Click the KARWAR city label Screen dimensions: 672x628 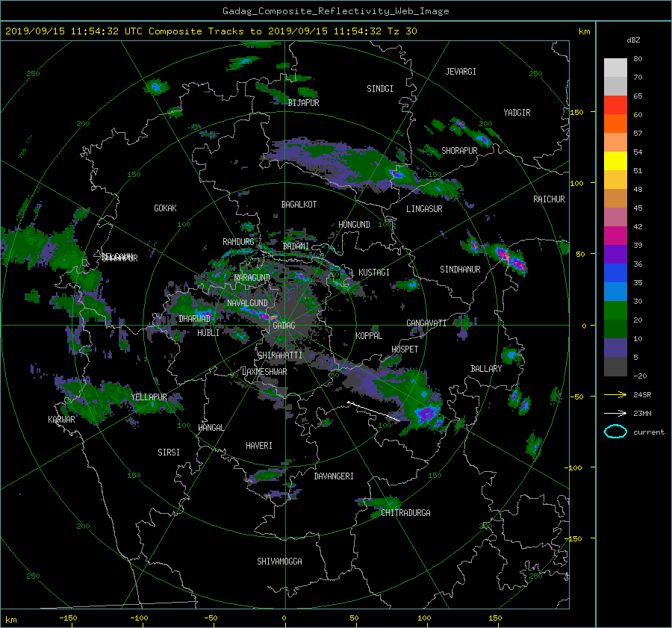tap(61, 420)
